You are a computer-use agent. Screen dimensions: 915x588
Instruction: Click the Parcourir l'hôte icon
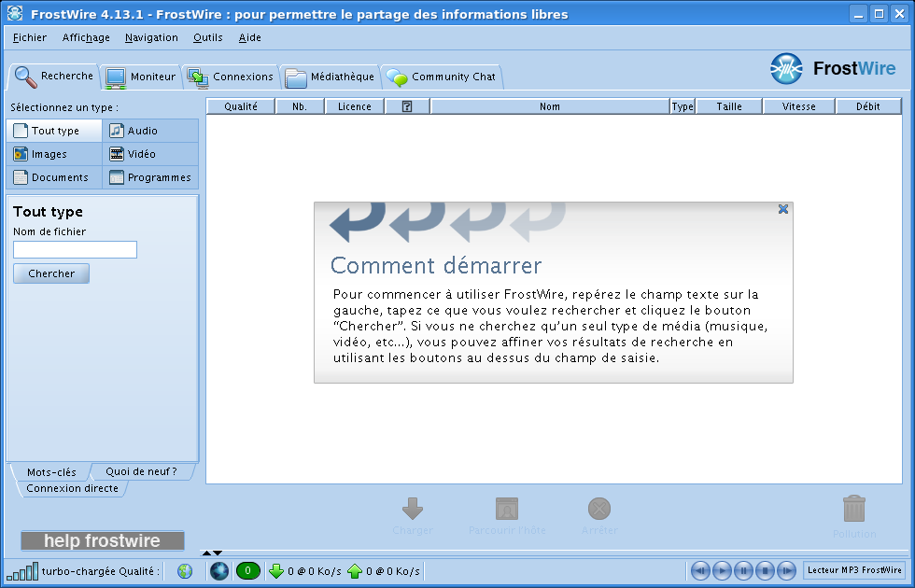pos(506,509)
